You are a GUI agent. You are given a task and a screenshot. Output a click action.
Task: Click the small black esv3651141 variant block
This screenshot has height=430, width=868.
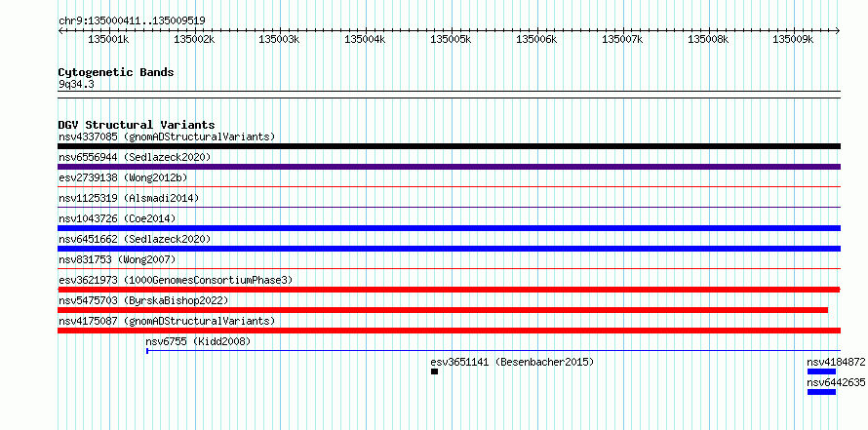435,371
